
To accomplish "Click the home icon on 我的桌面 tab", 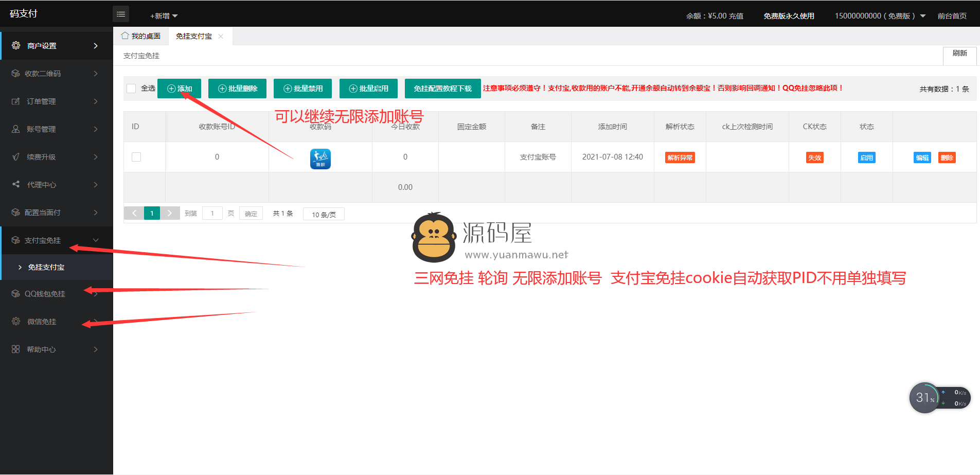I will click(125, 36).
